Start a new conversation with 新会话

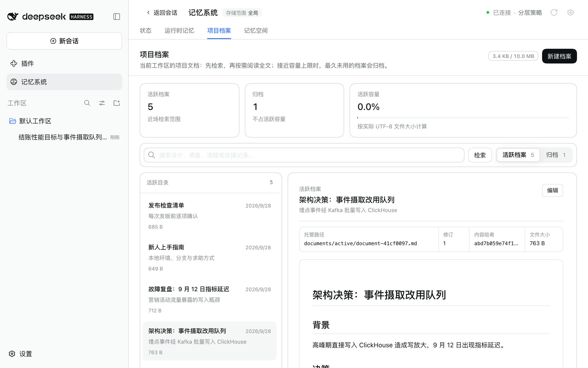click(64, 41)
